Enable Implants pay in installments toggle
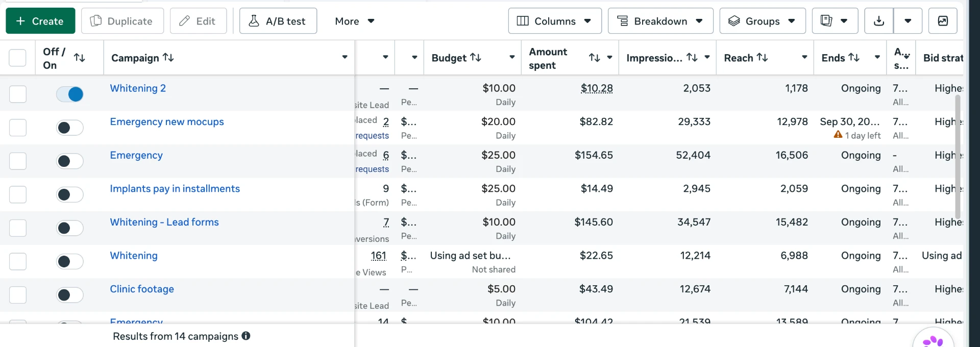The height and width of the screenshot is (347, 980). pos(70,194)
